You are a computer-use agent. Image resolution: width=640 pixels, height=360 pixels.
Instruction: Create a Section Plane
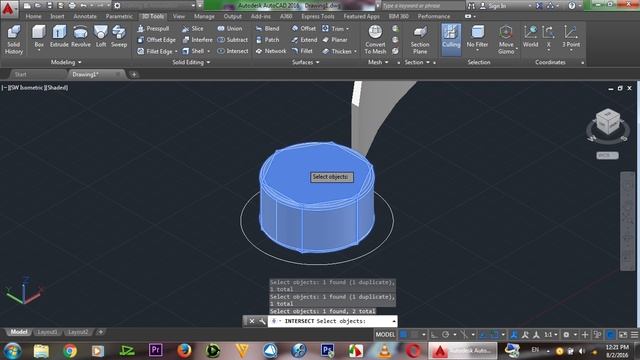(420, 40)
